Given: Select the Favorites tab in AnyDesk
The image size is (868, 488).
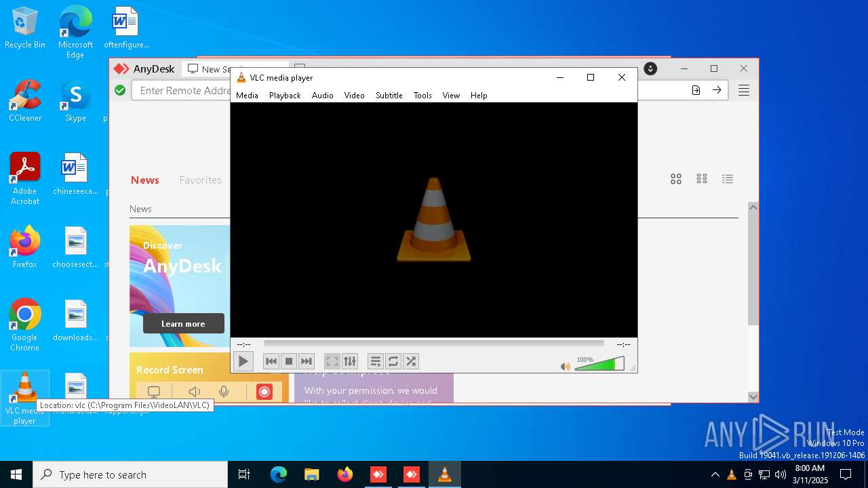Looking at the screenshot, I should pyautogui.click(x=200, y=180).
